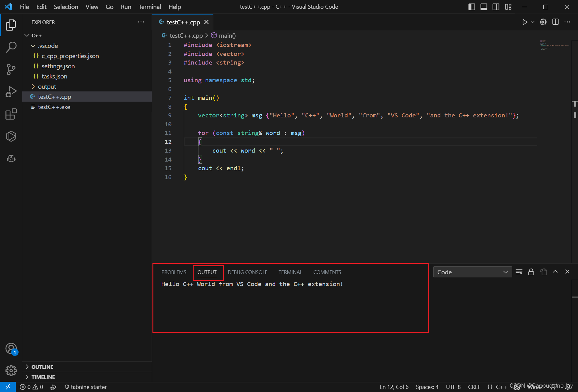578x392 pixels.
Task: Open the View menu
Action: point(92,7)
